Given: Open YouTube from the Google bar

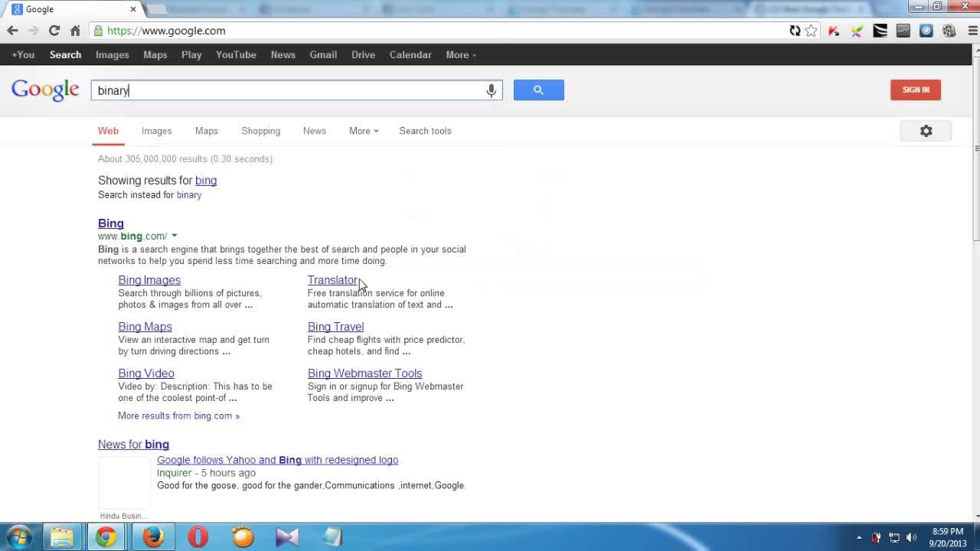Looking at the screenshot, I should point(236,54).
